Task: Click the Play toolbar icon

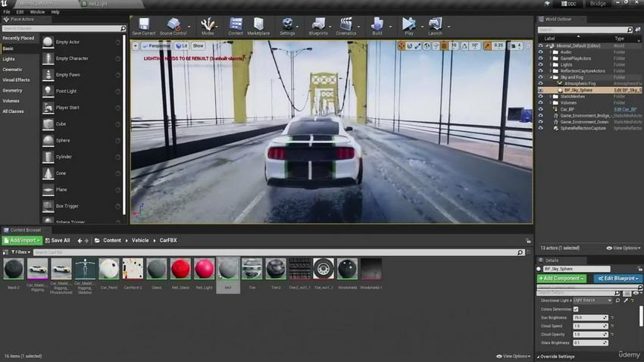Action: click(408, 24)
